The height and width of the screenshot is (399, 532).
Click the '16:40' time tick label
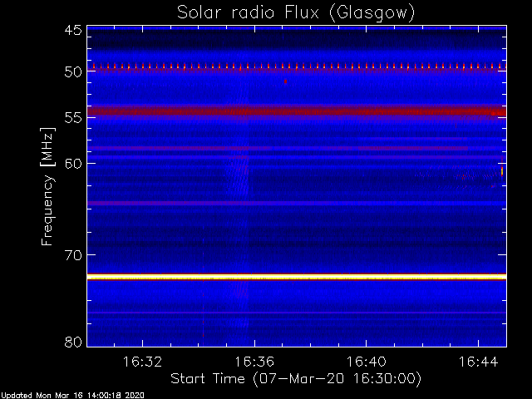366,362
